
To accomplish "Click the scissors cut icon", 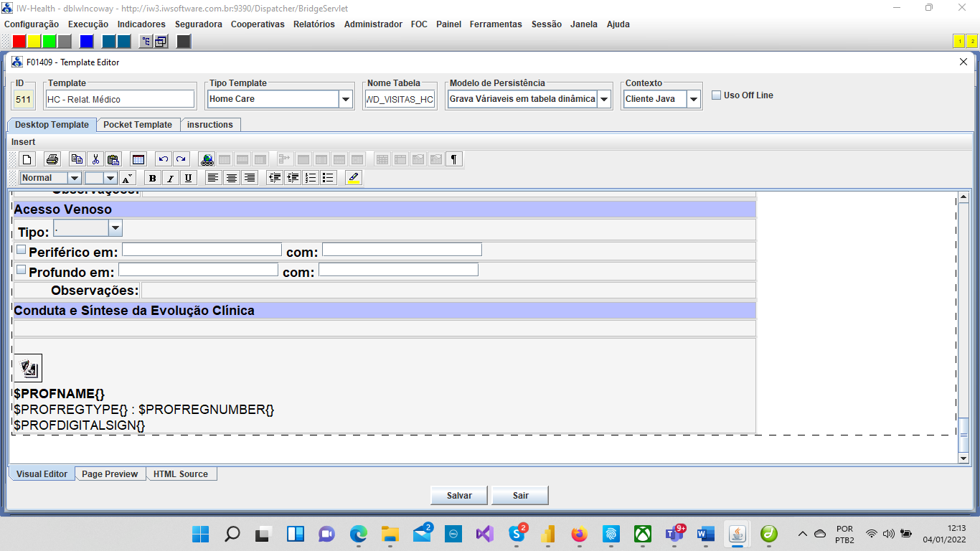I will click(x=95, y=159).
